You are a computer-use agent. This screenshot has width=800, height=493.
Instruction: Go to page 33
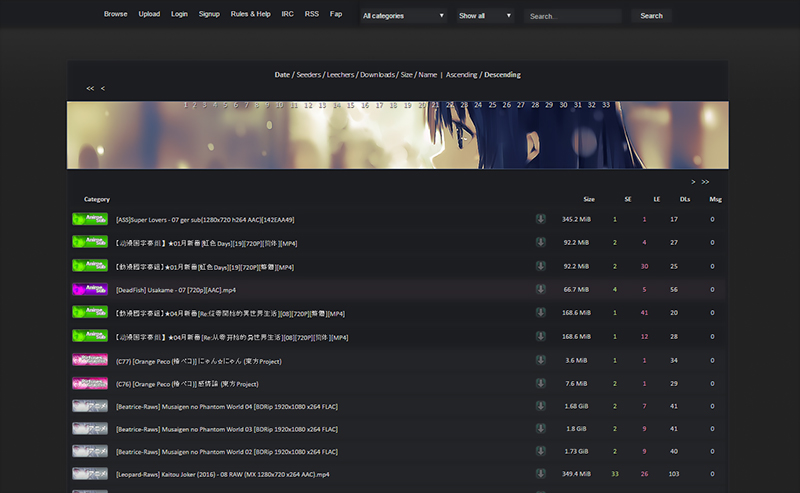click(x=606, y=105)
